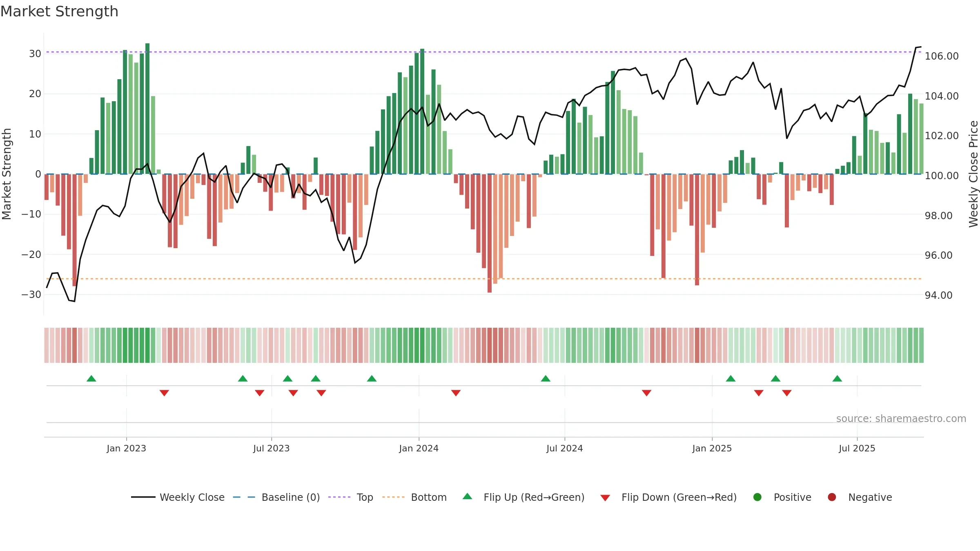The image size is (980, 551).
Task: Click the red Negative circle in the legend
Action: point(832,497)
